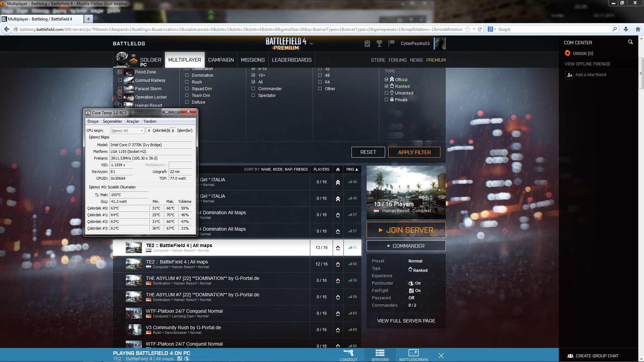This screenshot has width=644, height=362.
Task: Check the Domination game mode
Action: [187, 75]
